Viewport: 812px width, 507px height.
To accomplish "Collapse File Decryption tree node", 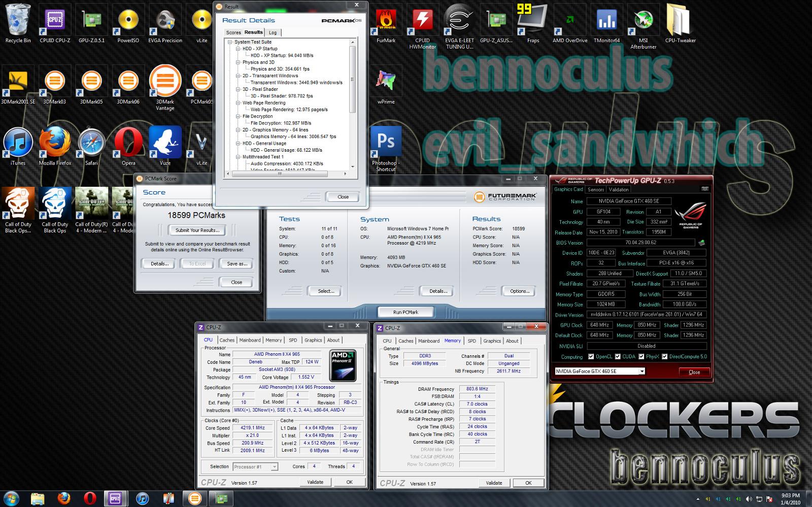I will (x=238, y=116).
